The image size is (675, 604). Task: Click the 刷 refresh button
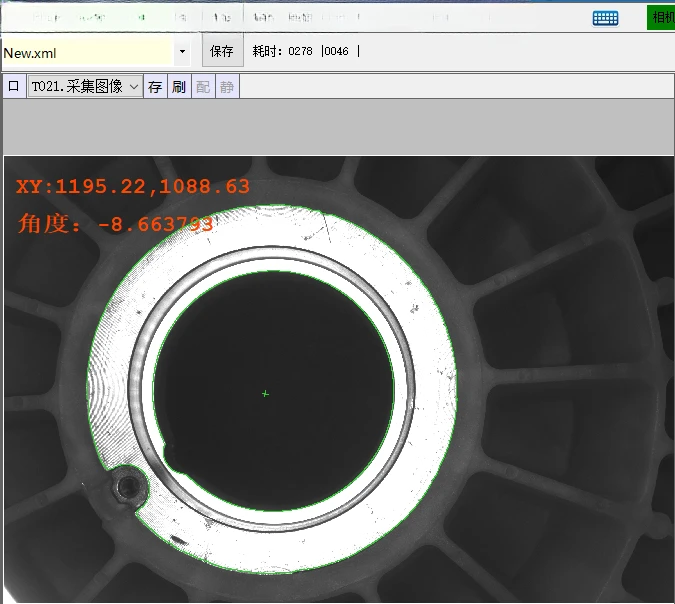click(179, 87)
